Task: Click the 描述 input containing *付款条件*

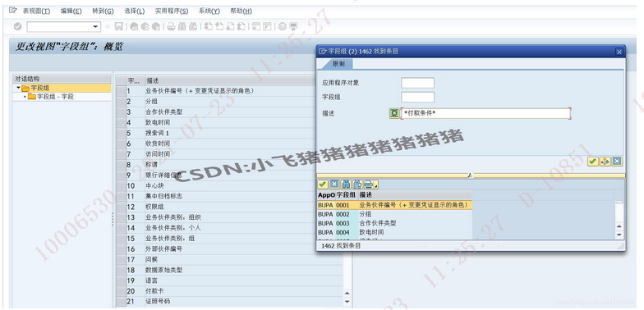Action: [486, 113]
